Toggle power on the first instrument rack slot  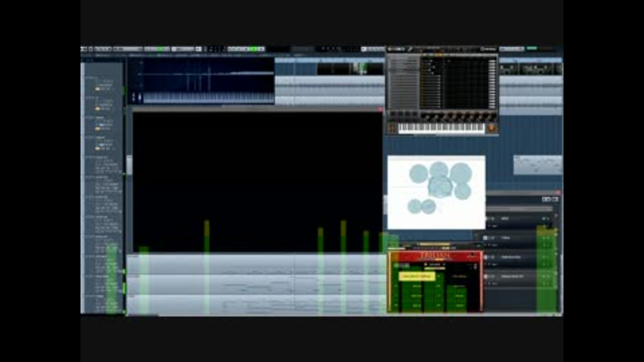[488, 219]
